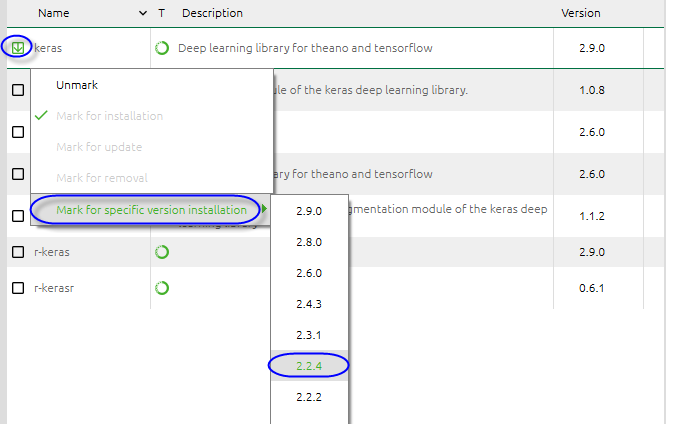Select the r-keras package row name
This screenshot has width=677, height=424.
(x=52, y=252)
